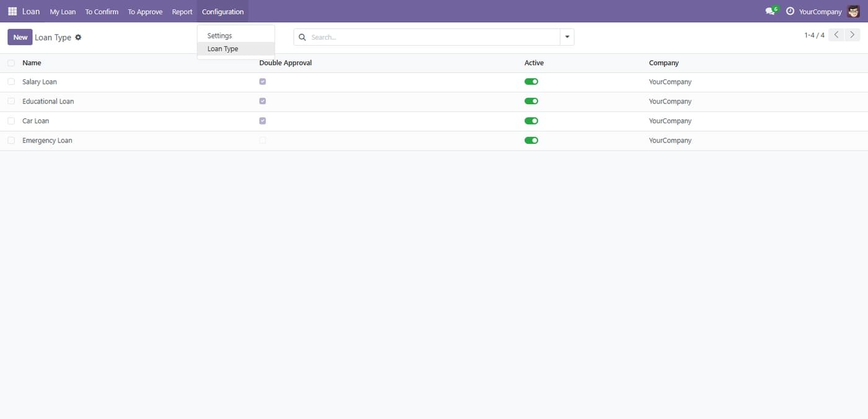This screenshot has height=419, width=868.
Task: Go to previous page arrow
Action: pos(836,35)
